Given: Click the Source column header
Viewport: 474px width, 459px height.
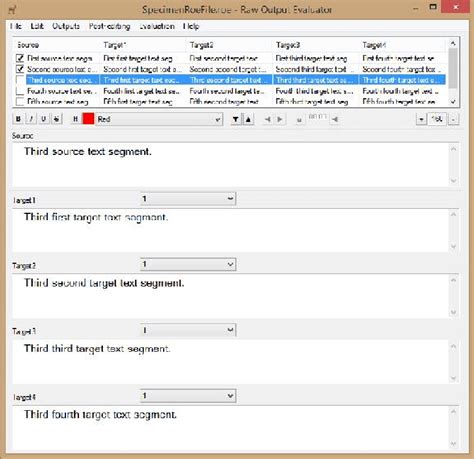Looking at the screenshot, I should (x=57, y=45).
